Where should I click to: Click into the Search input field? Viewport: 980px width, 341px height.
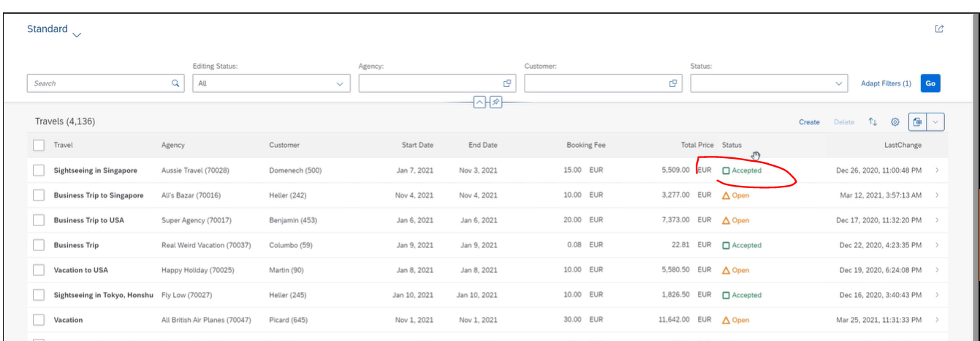pyautogui.click(x=99, y=83)
